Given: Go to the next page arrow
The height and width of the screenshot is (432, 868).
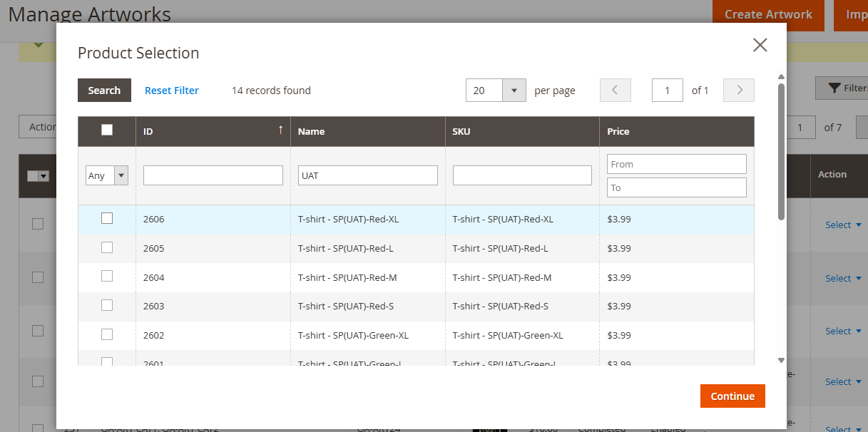Looking at the screenshot, I should (x=739, y=91).
